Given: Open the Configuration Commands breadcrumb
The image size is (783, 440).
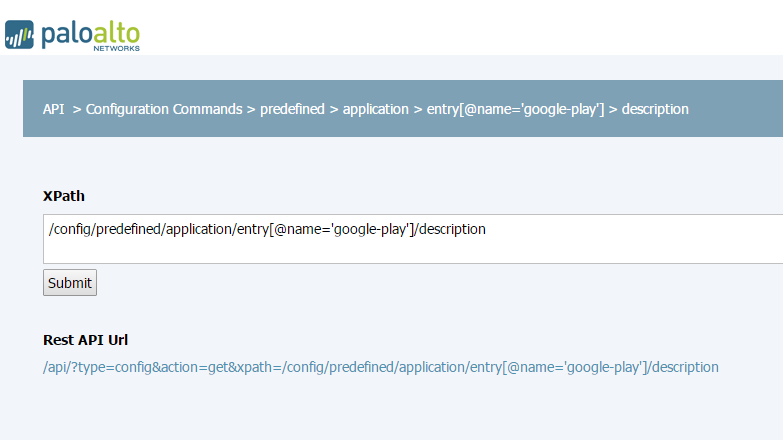Looking at the screenshot, I should (x=164, y=109).
